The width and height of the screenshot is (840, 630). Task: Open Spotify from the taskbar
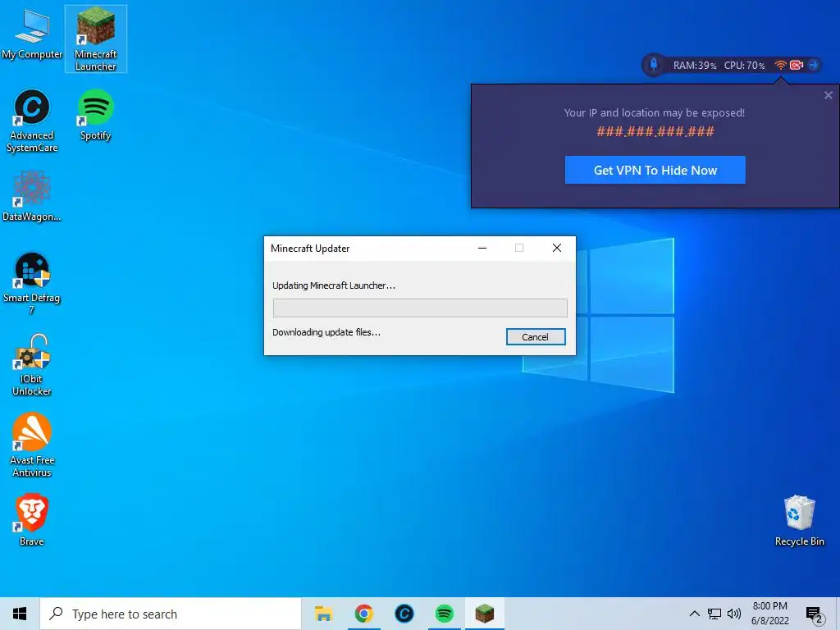point(444,614)
